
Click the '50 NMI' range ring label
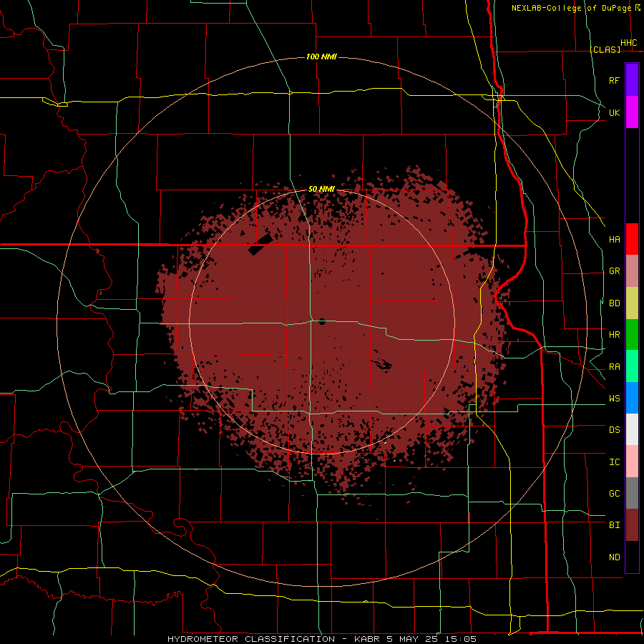coord(321,189)
